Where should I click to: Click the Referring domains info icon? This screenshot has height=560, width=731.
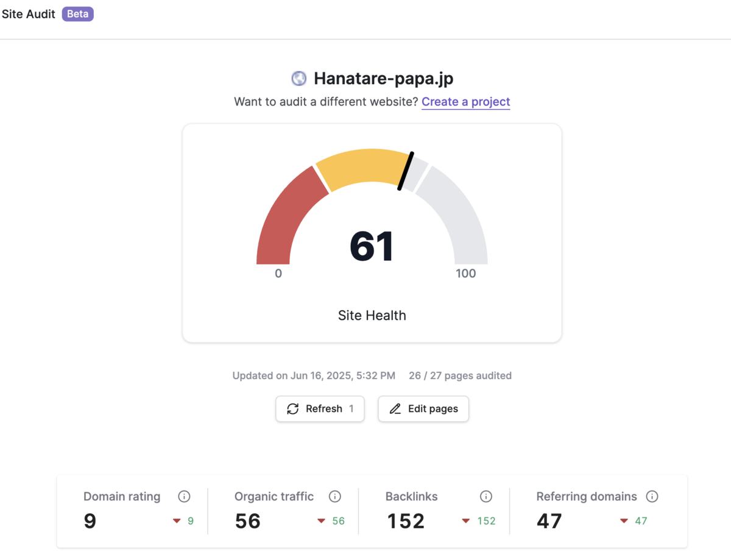pos(652,497)
